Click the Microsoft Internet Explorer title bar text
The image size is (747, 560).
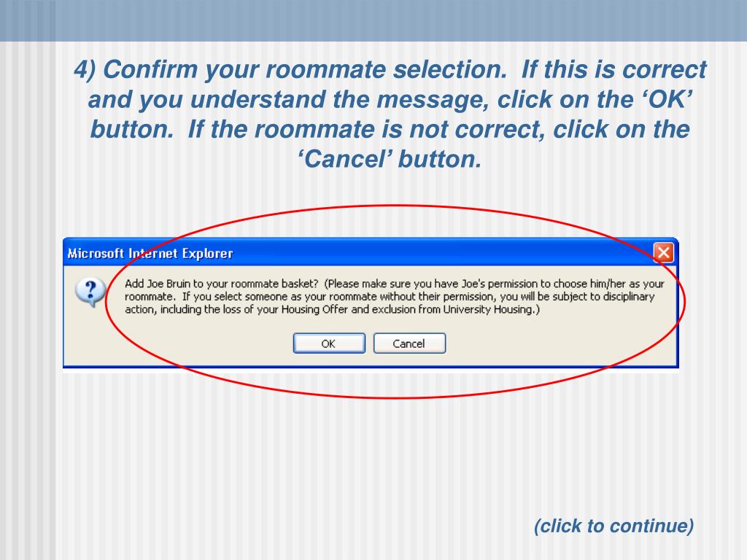tap(150, 253)
